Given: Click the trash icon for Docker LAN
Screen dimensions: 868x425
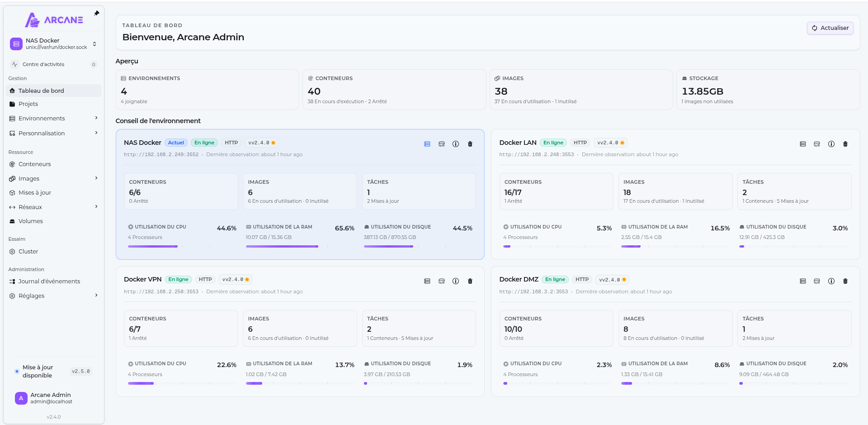Looking at the screenshot, I should click(845, 144).
